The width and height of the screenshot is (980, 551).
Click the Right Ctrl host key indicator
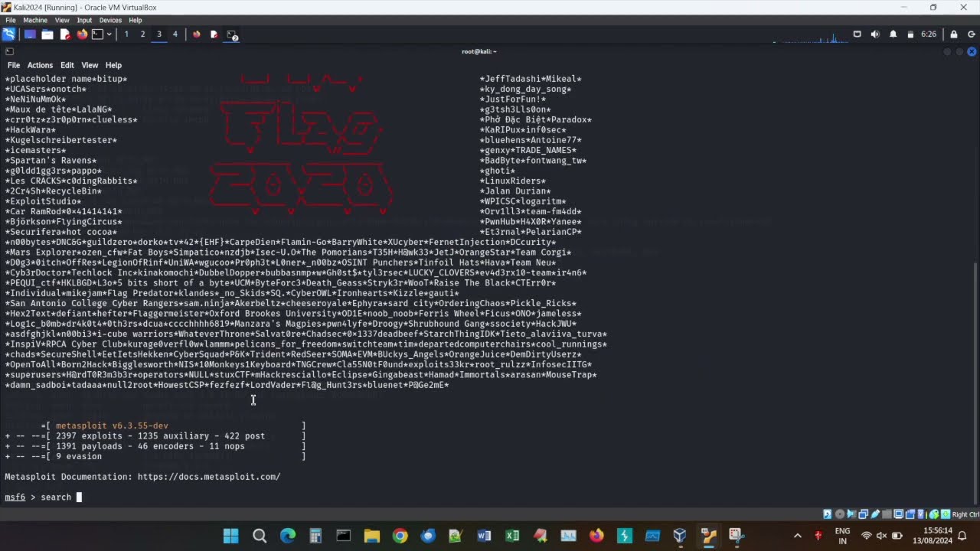965,514
